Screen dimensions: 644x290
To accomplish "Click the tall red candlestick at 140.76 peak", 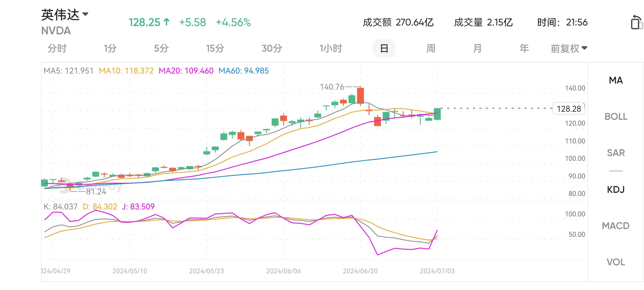I will (360, 96).
